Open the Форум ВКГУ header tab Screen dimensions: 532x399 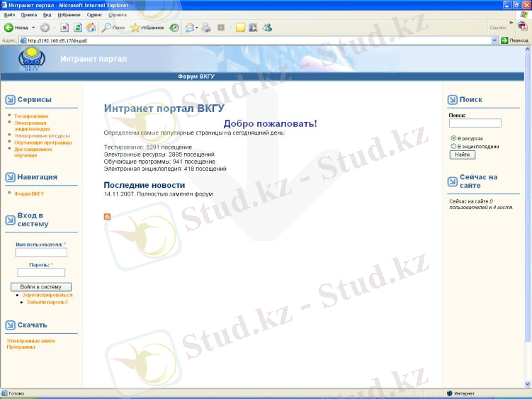click(x=196, y=77)
